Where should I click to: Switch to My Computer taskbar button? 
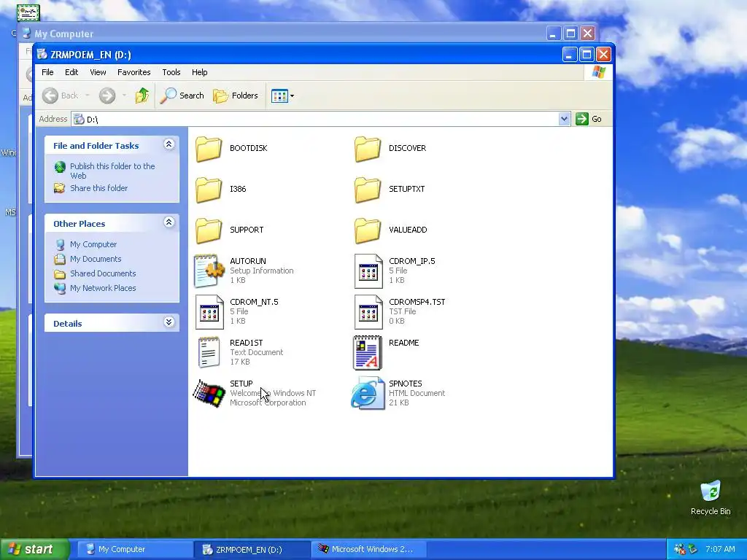click(x=135, y=549)
